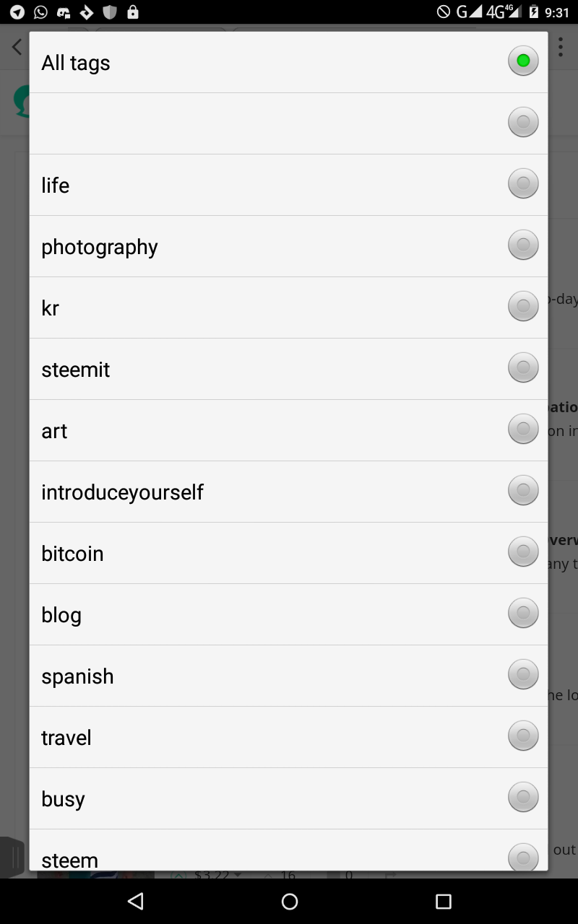Tap the Telegram notification icon in status bar
Image resolution: width=578 pixels, height=924 pixels.
coord(17,12)
